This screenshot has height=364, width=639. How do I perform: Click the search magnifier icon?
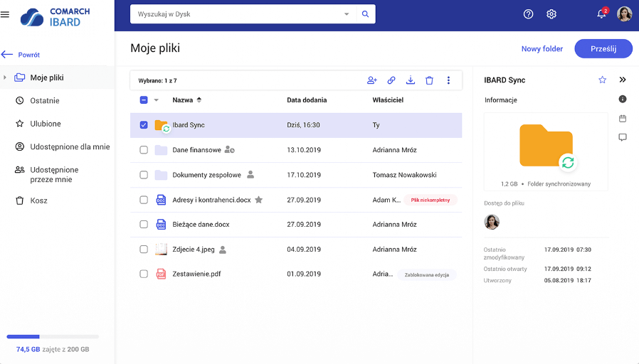[x=366, y=14]
